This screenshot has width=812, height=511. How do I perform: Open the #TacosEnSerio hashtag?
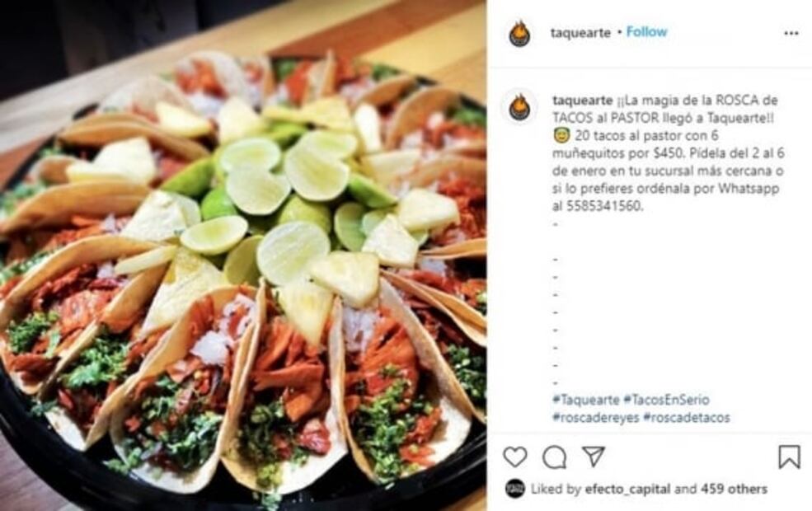666,400
